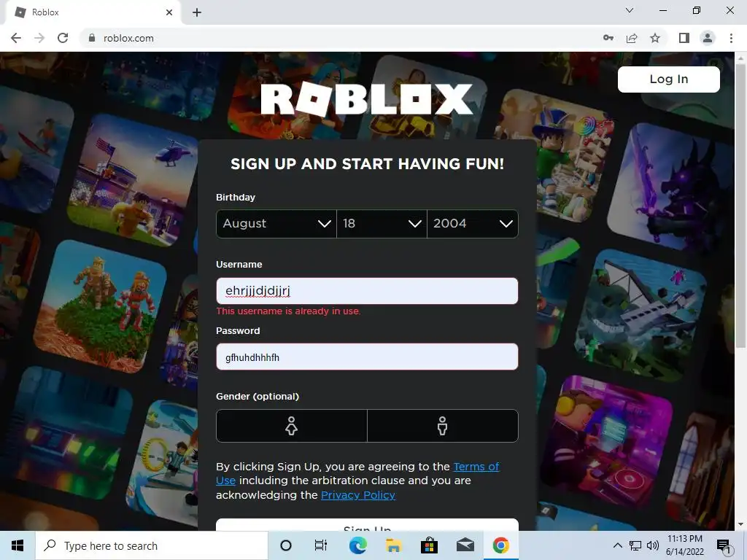Reload the Roblox page
This screenshot has width=747, height=560.
coord(63,38)
